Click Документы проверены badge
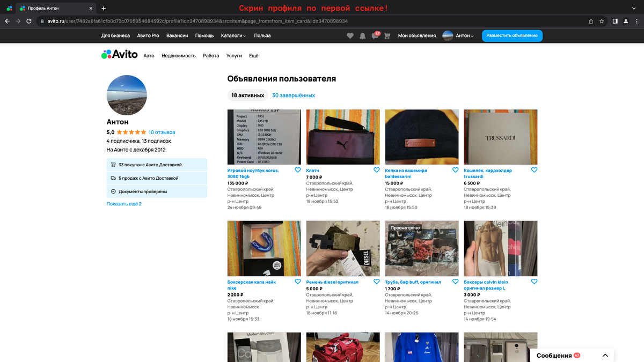The width and height of the screenshot is (644, 362). pyautogui.click(x=157, y=191)
